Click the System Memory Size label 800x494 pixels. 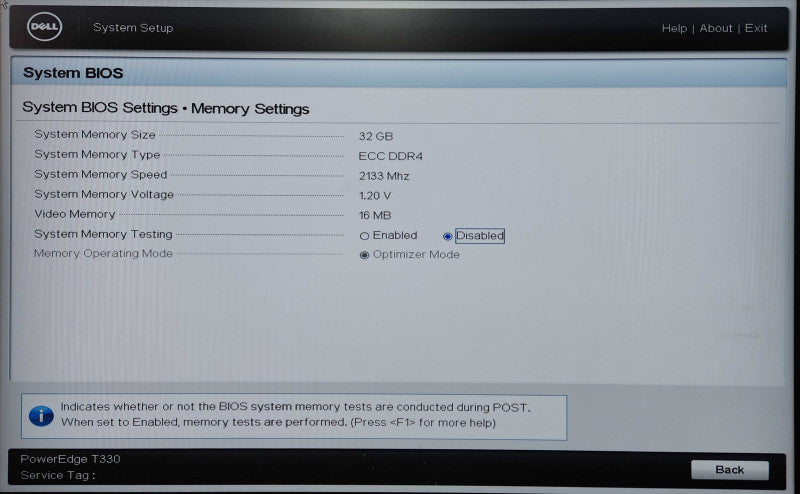coord(95,135)
